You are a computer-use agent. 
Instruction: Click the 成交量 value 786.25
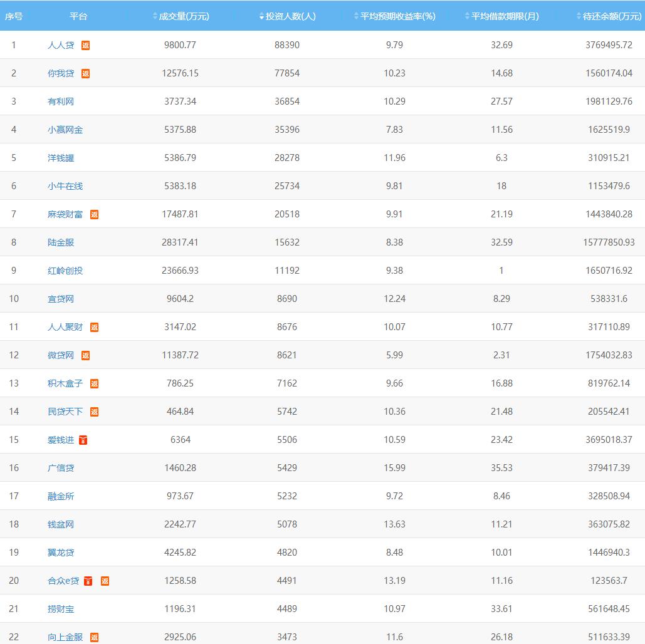tap(180, 383)
